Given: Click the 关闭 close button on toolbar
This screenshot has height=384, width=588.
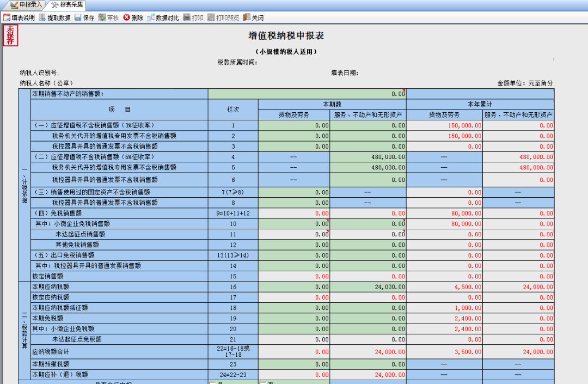Looking at the screenshot, I should pyautogui.click(x=253, y=16).
